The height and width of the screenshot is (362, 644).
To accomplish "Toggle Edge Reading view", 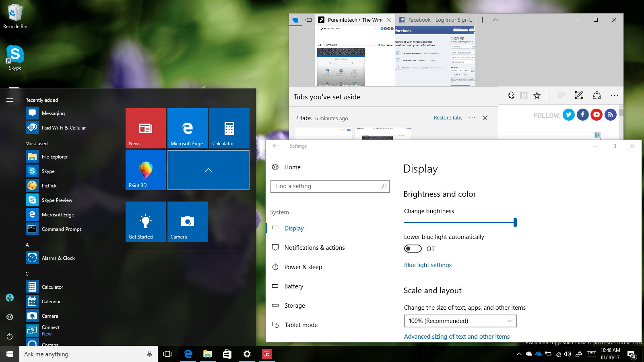I will 524,95.
